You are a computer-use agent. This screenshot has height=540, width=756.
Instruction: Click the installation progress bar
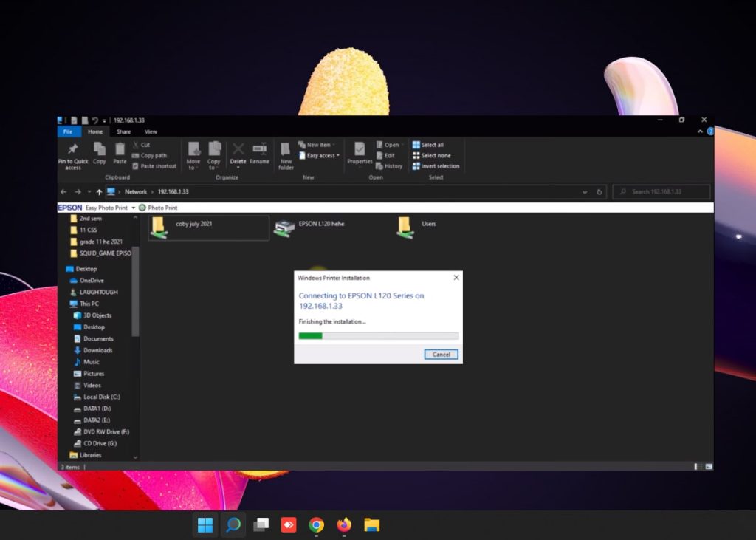(x=378, y=336)
